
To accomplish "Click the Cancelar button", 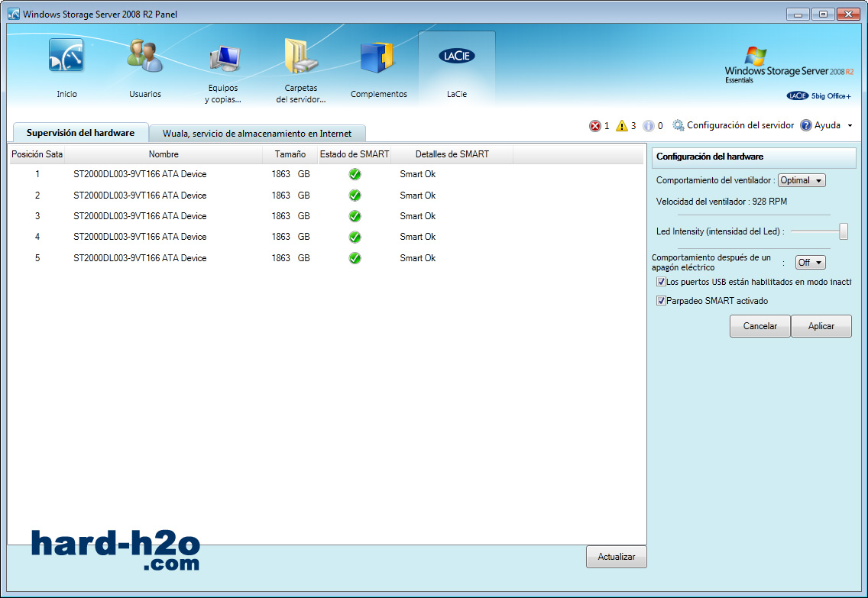I will (x=760, y=326).
